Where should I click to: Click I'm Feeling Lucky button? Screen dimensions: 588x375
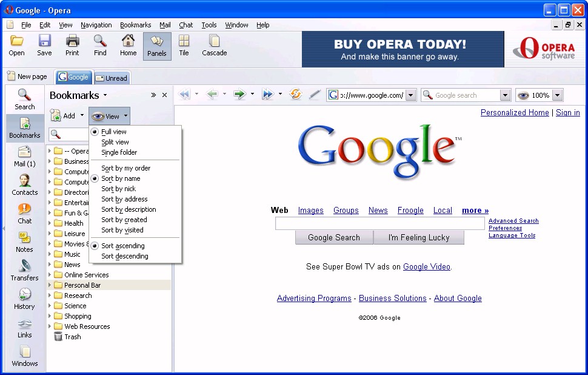click(419, 238)
